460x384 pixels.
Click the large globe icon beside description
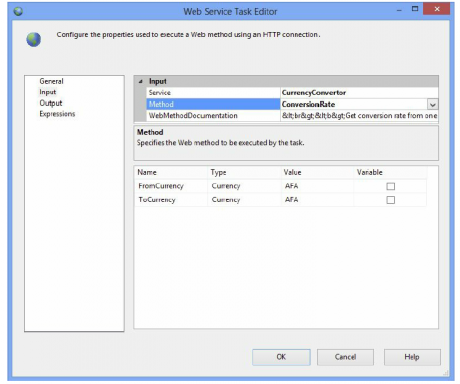coord(34,39)
